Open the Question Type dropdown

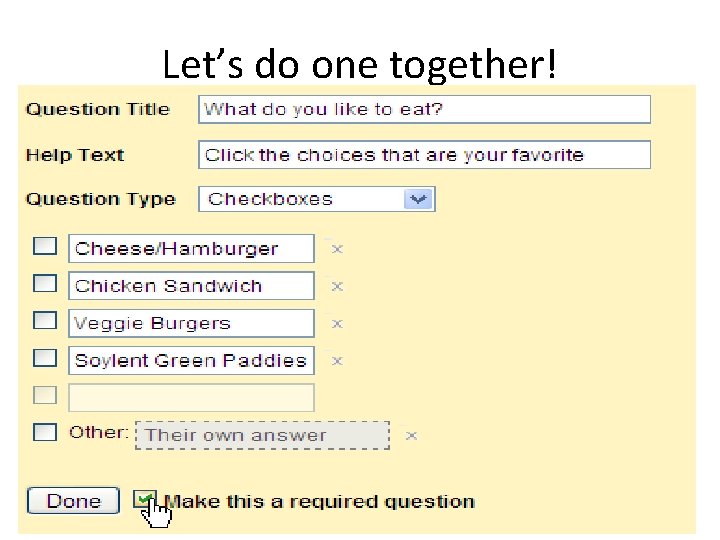pos(419,199)
